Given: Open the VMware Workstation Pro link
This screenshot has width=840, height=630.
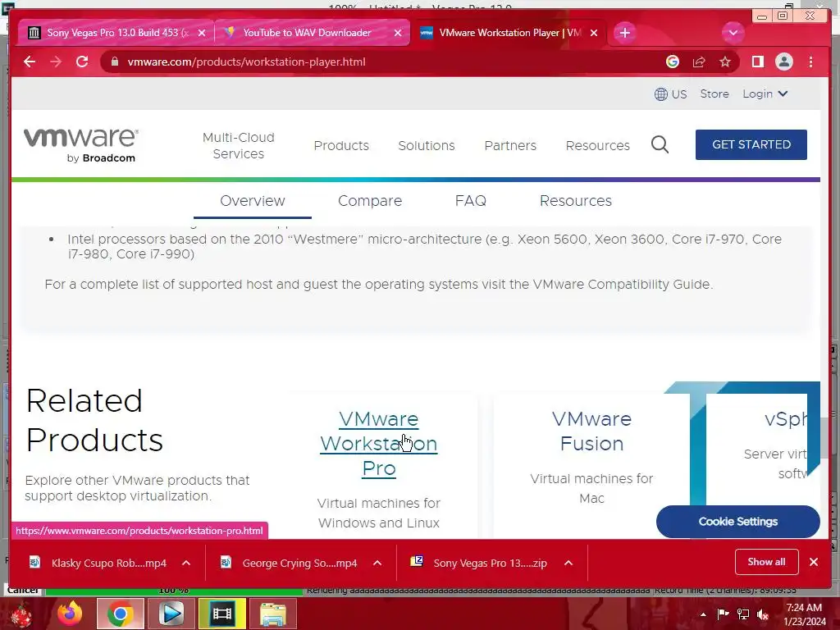Looking at the screenshot, I should pos(379,444).
